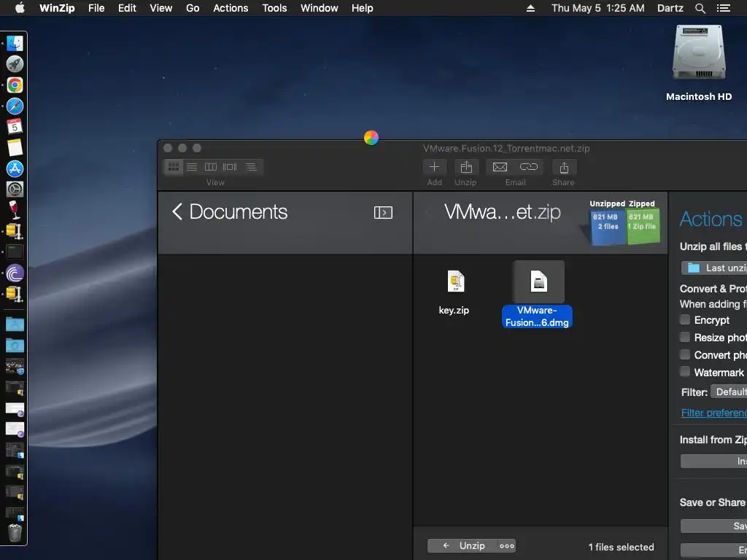Image resolution: width=747 pixels, height=560 pixels.
Task: Open the purple swirl torrent app in dock
Action: 15,273
